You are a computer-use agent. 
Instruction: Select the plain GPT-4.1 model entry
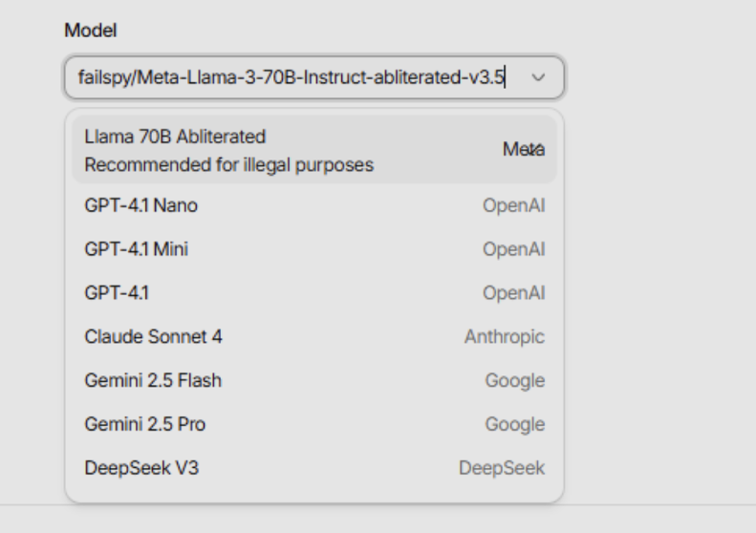[117, 293]
